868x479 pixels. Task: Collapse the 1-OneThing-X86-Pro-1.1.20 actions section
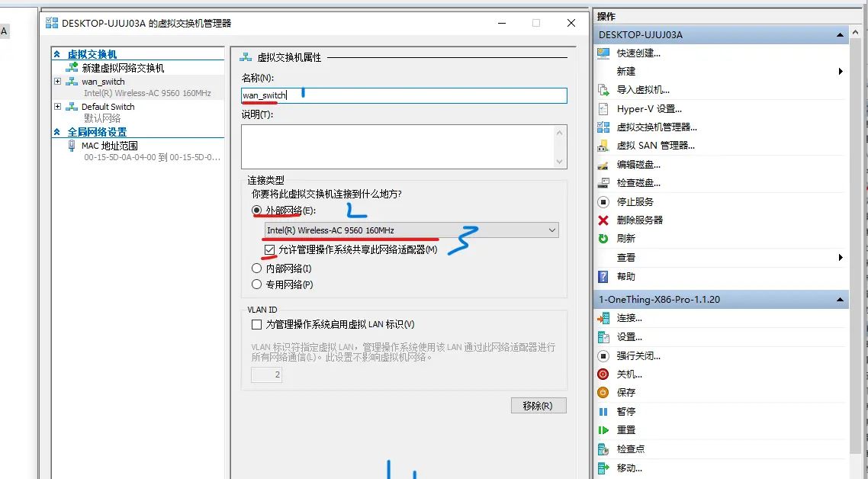click(x=840, y=300)
